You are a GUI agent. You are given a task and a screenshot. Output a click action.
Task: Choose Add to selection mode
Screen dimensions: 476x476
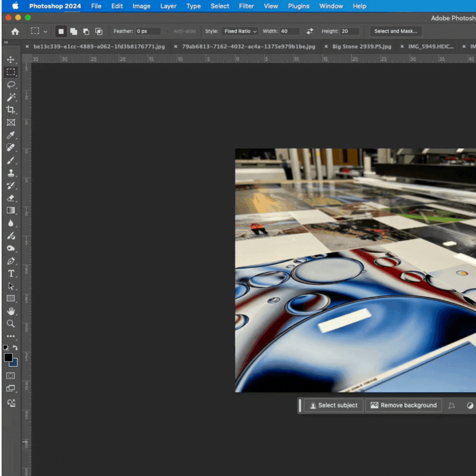pyautogui.click(x=74, y=31)
